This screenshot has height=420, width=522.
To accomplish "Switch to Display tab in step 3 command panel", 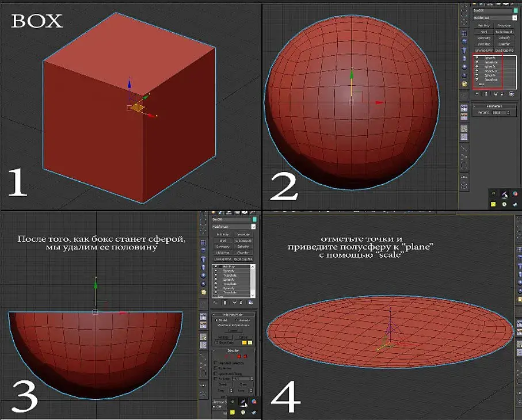I will click(x=245, y=213).
